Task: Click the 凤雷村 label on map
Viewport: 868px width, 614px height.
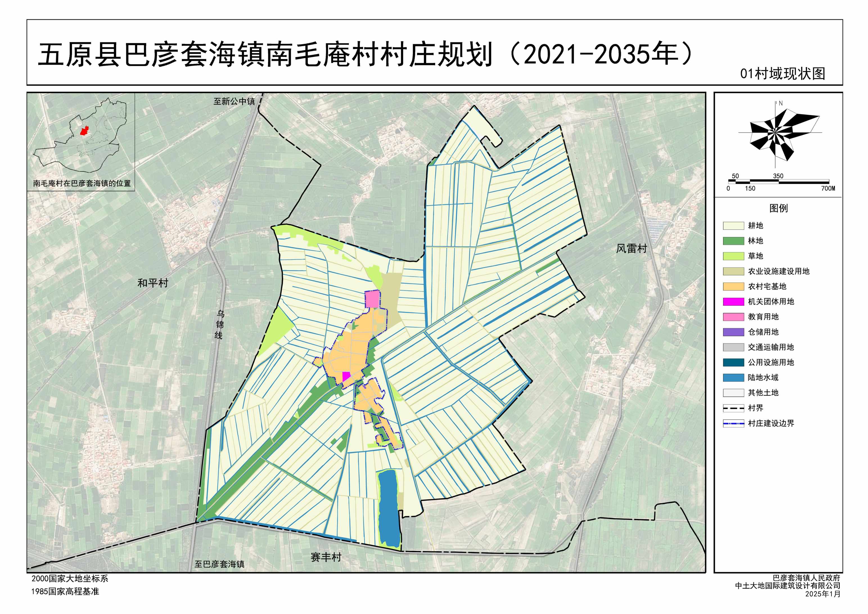Action: (x=631, y=249)
